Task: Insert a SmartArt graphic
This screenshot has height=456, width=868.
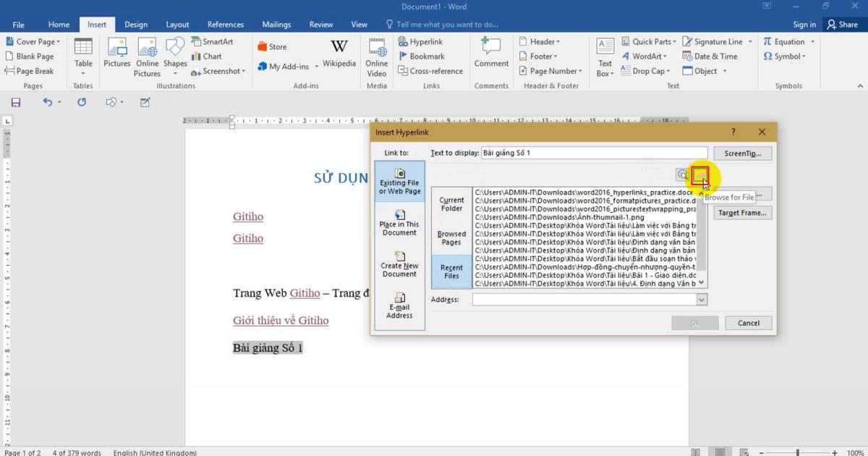Action: click(213, 41)
